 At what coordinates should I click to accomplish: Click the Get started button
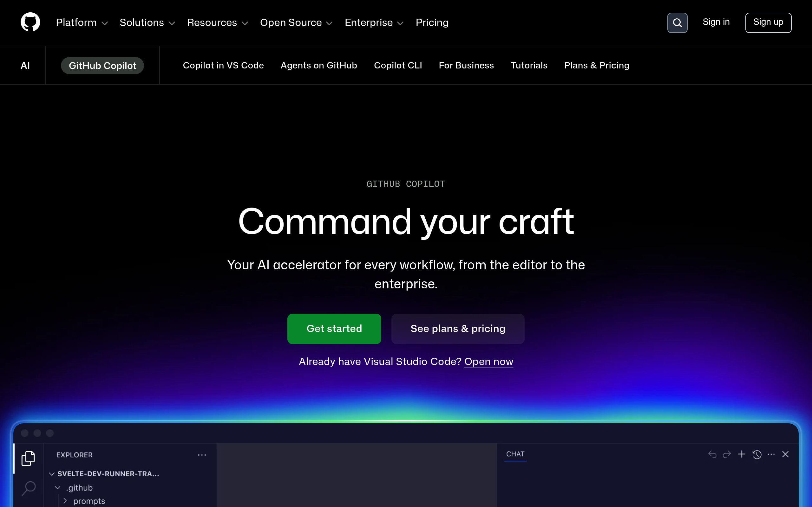334,329
